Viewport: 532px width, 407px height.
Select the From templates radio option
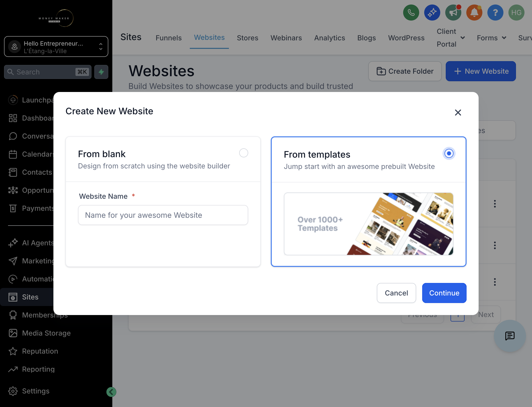(449, 153)
